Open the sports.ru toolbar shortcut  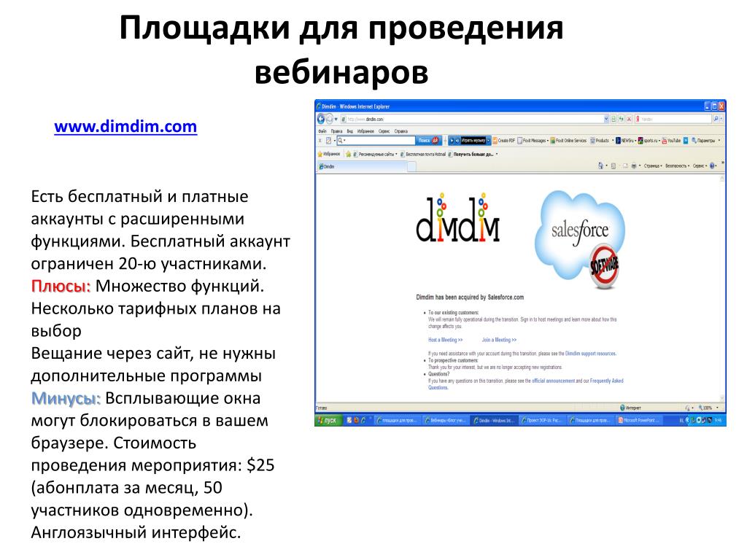(649, 141)
